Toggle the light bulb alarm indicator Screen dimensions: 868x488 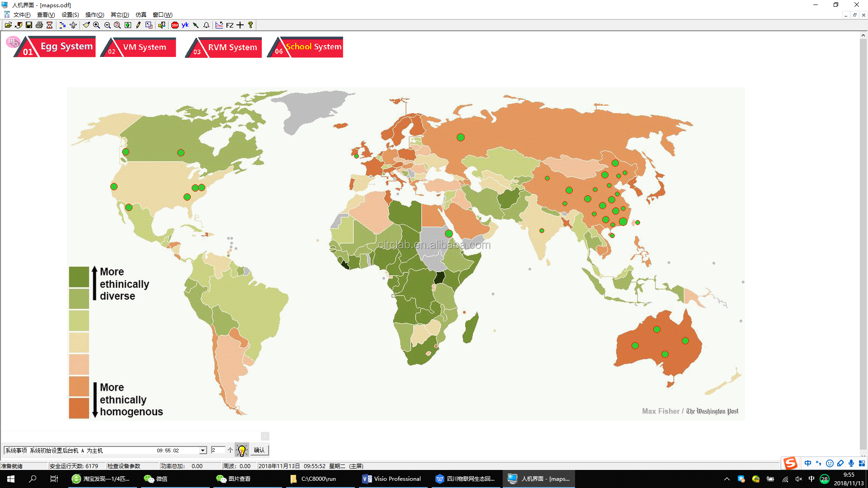pyautogui.click(x=242, y=450)
